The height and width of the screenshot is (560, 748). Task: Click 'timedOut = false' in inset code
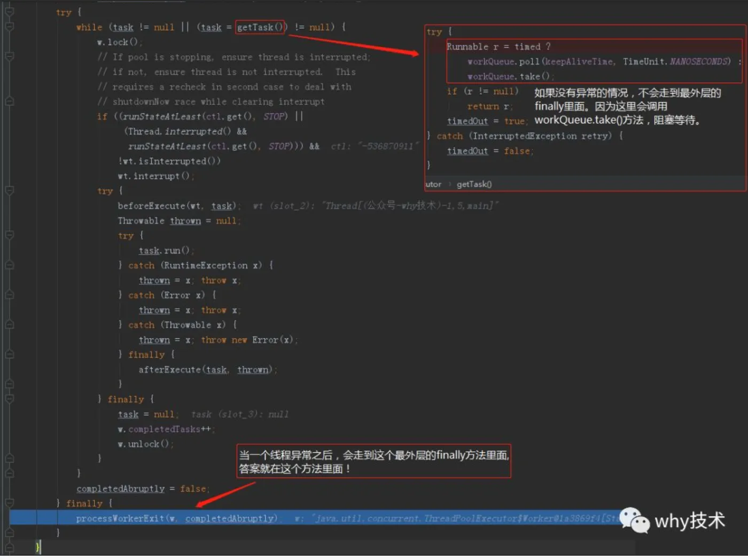pyautogui.click(x=490, y=151)
